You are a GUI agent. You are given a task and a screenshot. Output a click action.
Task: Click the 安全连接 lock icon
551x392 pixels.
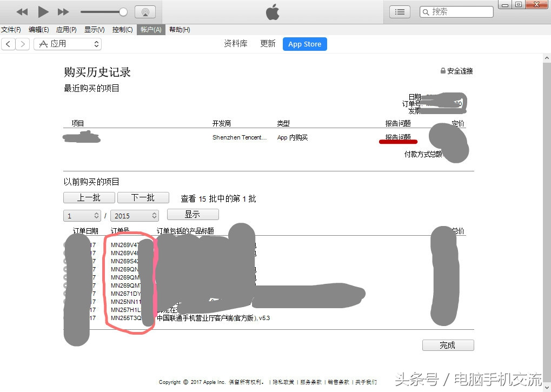click(443, 70)
